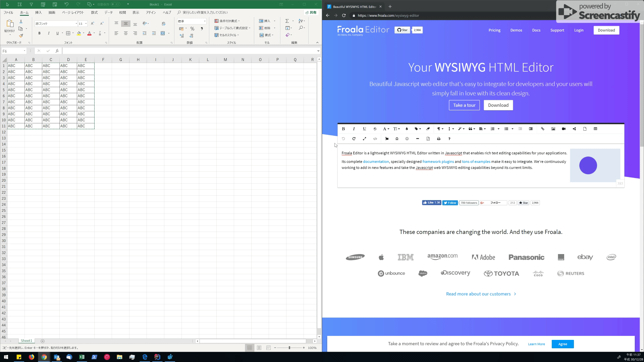The image size is (644, 362).
Task: Click the Increase Indent icon in Froala
Action: [x=531, y=129]
